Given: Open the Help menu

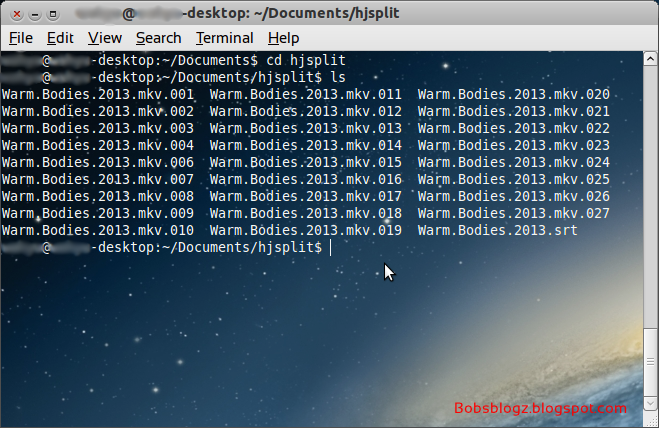Looking at the screenshot, I should pos(283,38).
